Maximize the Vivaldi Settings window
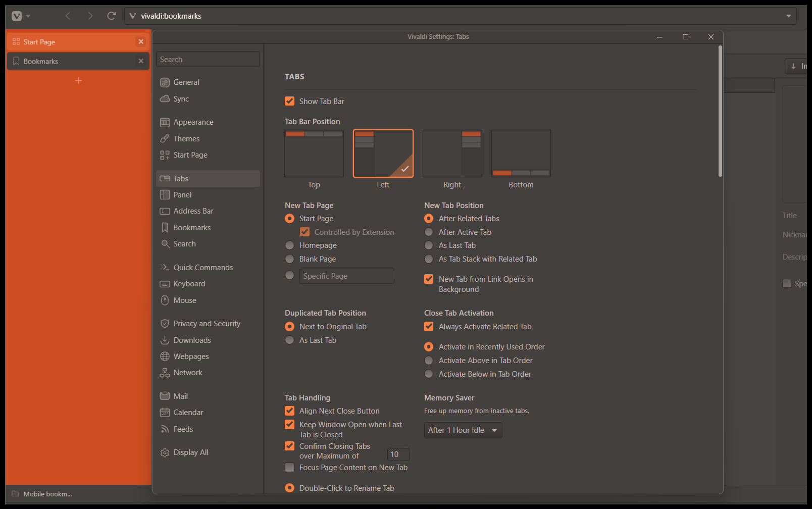 685,37
